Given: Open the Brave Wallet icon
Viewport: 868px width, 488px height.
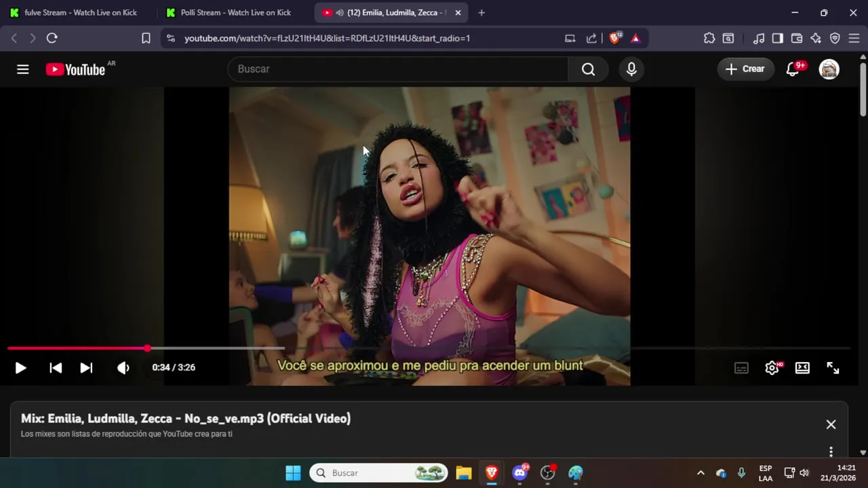Looking at the screenshot, I should pos(797,39).
